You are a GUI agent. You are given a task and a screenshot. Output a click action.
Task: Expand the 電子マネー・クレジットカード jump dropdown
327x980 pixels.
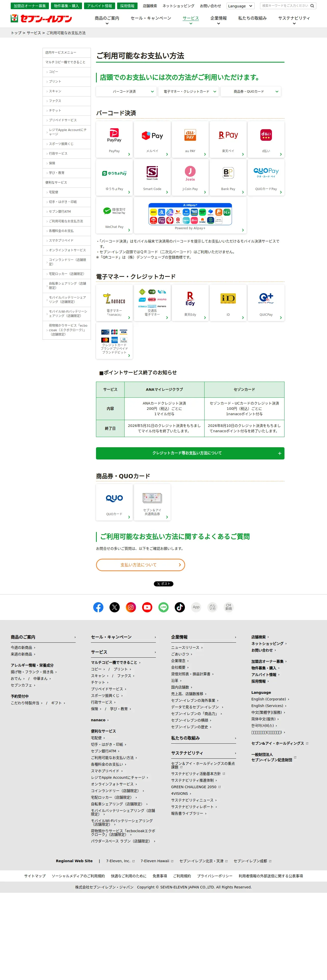(188, 92)
